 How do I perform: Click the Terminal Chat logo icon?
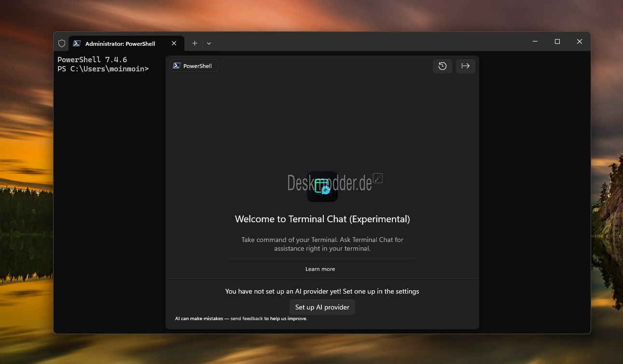(x=322, y=187)
